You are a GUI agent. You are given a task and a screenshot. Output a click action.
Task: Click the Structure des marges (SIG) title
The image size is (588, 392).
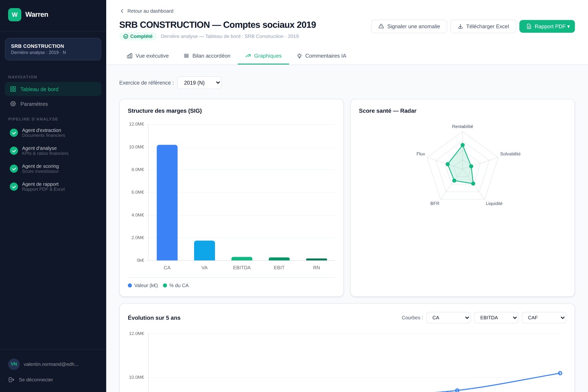(165, 111)
